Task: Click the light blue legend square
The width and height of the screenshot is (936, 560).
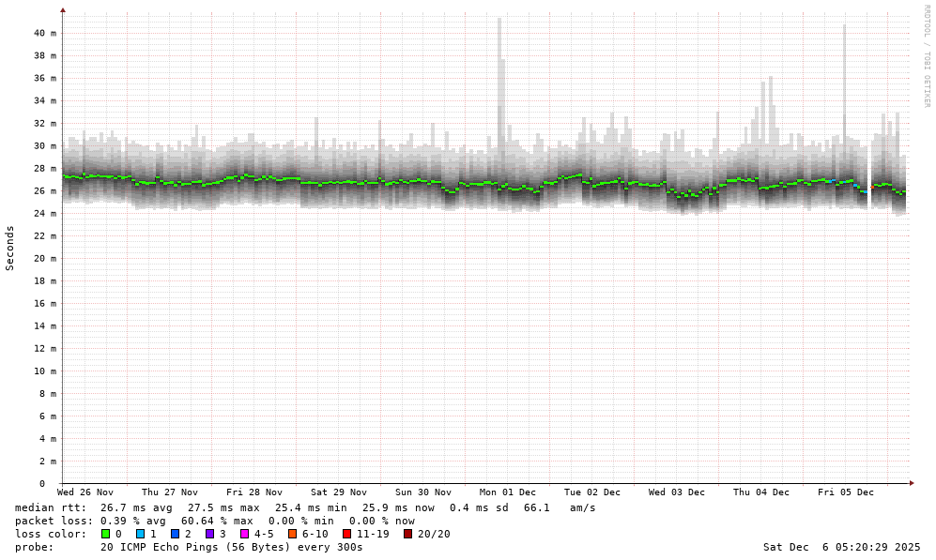Action: [x=140, y=534]
